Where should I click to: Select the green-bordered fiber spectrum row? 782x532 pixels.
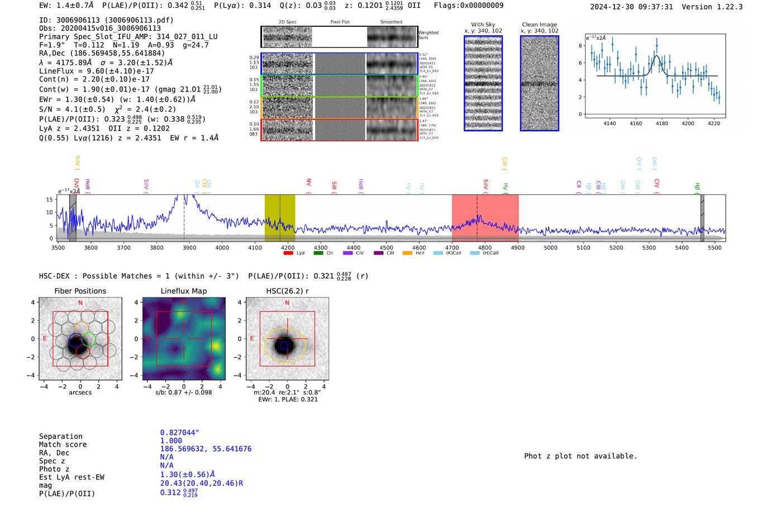pos(339,85)
